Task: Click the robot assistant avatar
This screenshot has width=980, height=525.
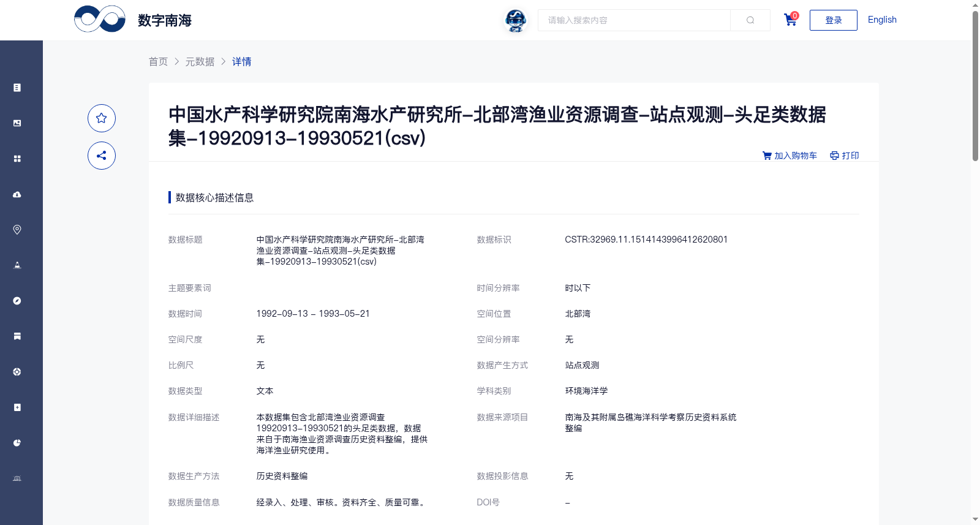Action: [x=516, y=21]
